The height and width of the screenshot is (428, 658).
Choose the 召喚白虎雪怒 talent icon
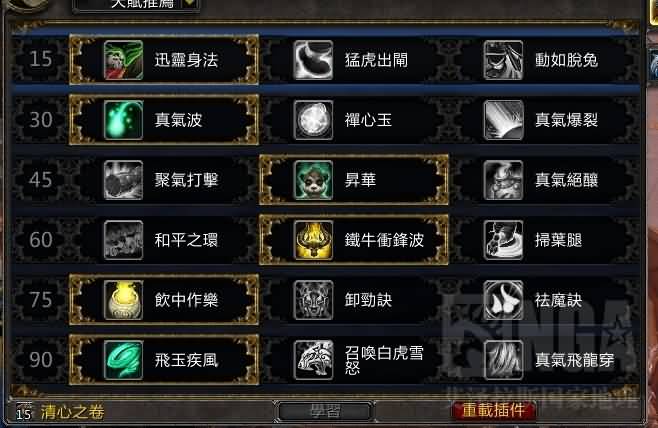pyautogui.click(x=313, y=360)
